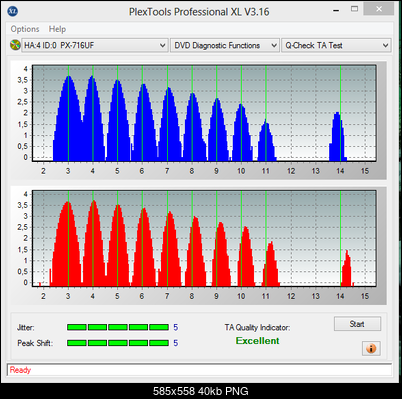Click the Peak Shift green level bar
Viewport: 402px width, 399px height.
point(118,343)
